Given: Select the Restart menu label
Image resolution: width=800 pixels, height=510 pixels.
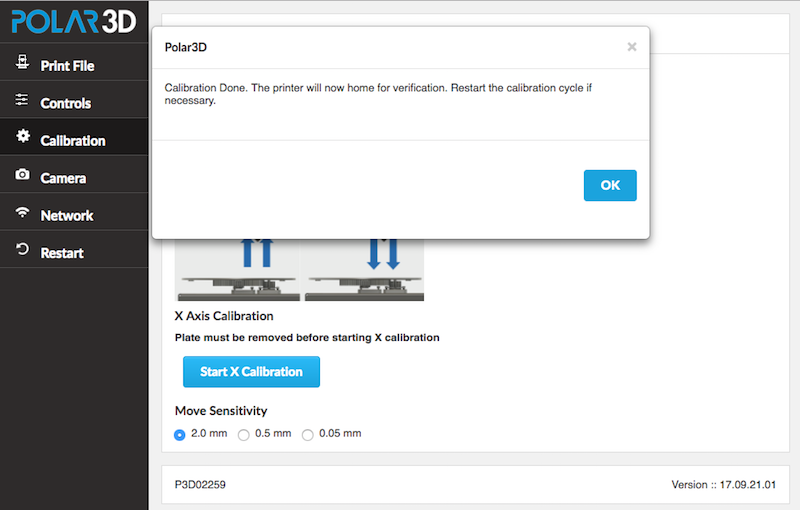Looking at the screenshot, I should click(62, 253).
